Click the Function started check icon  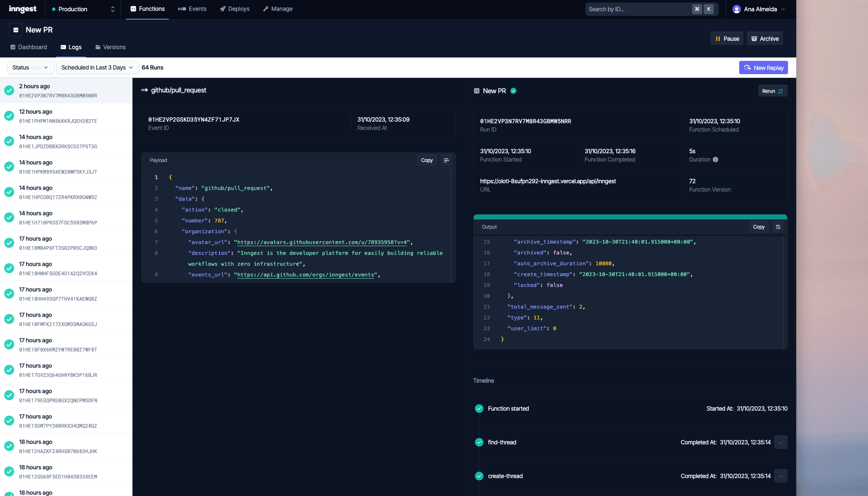click(479, 409)
